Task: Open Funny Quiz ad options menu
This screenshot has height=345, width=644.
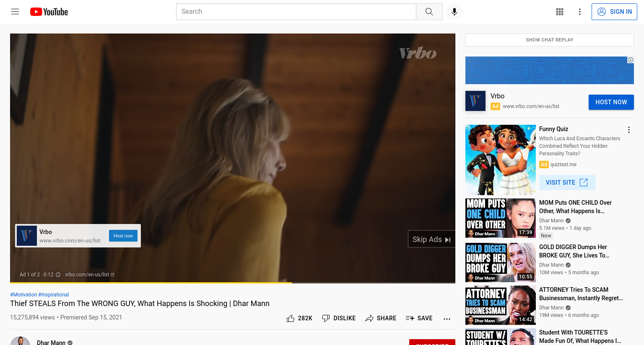Action: point(628,130)
